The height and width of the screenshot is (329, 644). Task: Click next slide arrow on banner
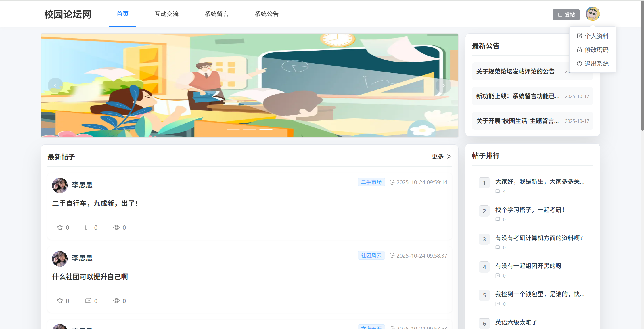[443, 85]
